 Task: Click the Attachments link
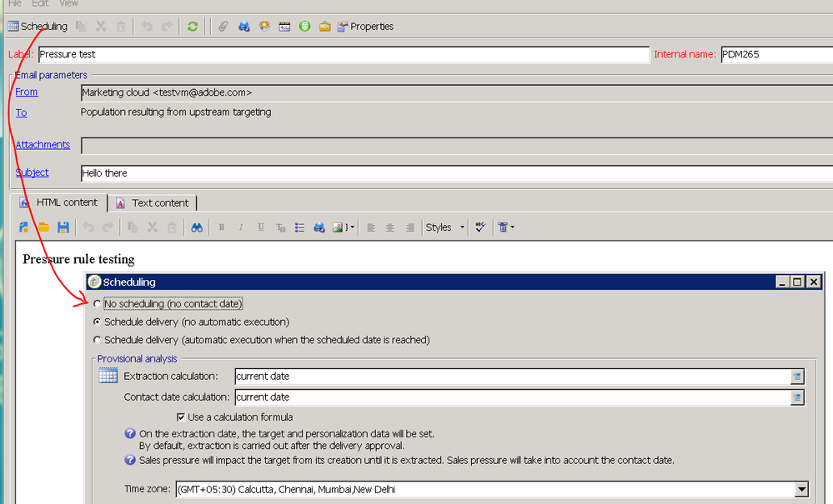coord(43,145)
